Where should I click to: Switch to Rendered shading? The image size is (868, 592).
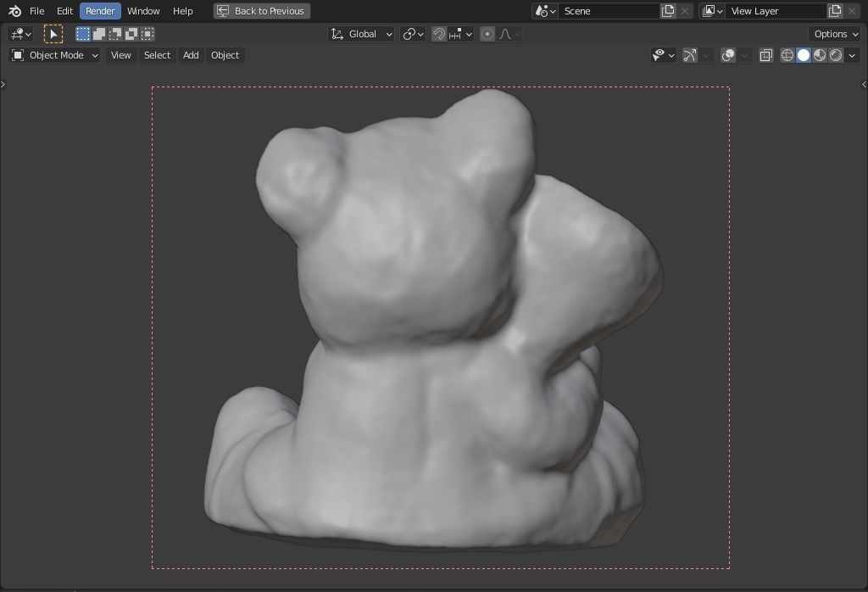836,55
